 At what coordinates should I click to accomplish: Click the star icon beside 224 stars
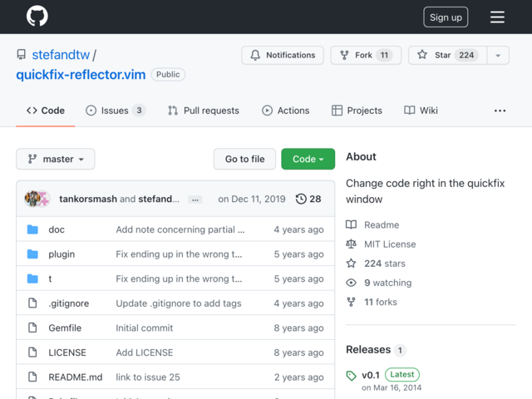point(351,264)
